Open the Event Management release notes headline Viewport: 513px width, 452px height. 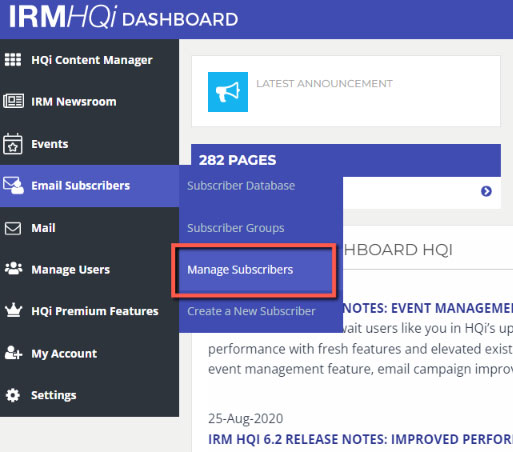(x=428, y=308)
